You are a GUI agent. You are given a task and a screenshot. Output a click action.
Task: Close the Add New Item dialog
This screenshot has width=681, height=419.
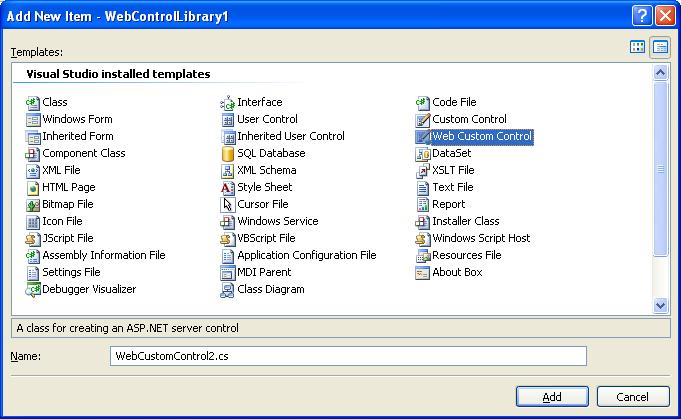(x=665, y=16)
